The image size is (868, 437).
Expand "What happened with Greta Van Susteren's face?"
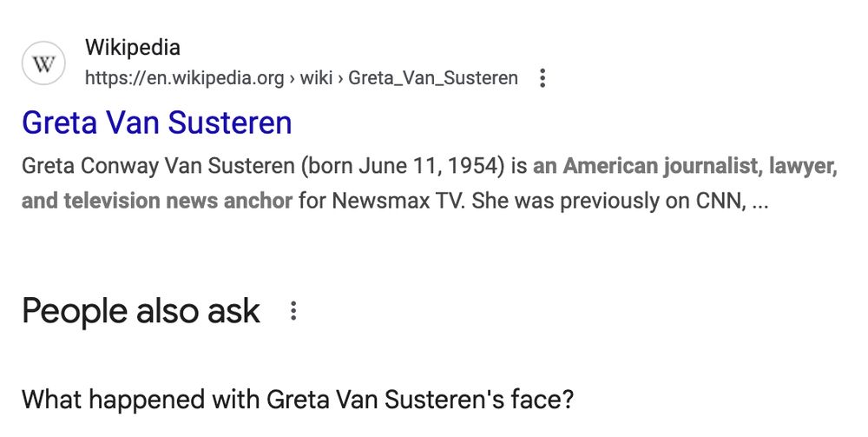(298, 399)
